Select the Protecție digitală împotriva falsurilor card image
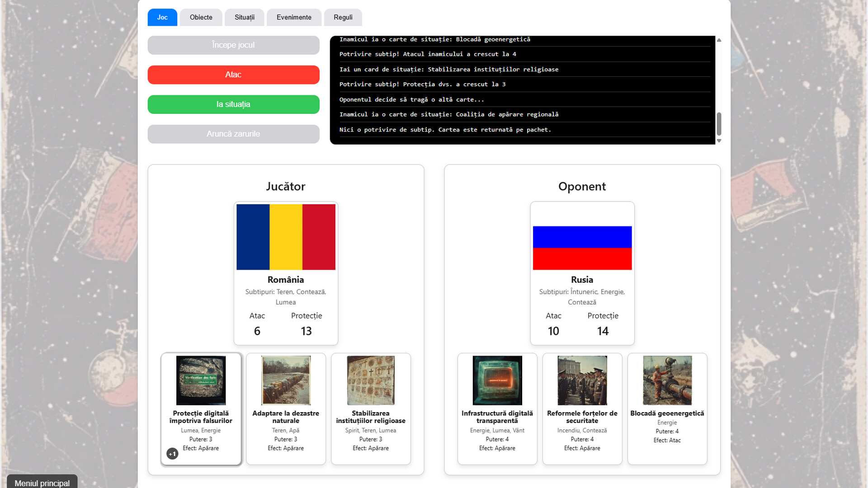868x488 pixels. coord(201,380)
